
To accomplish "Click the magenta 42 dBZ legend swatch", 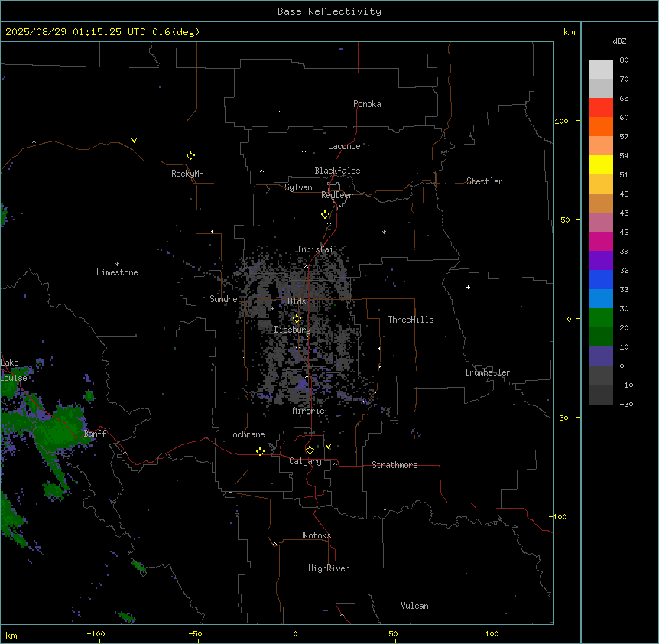I will click(x=601, y=241).
